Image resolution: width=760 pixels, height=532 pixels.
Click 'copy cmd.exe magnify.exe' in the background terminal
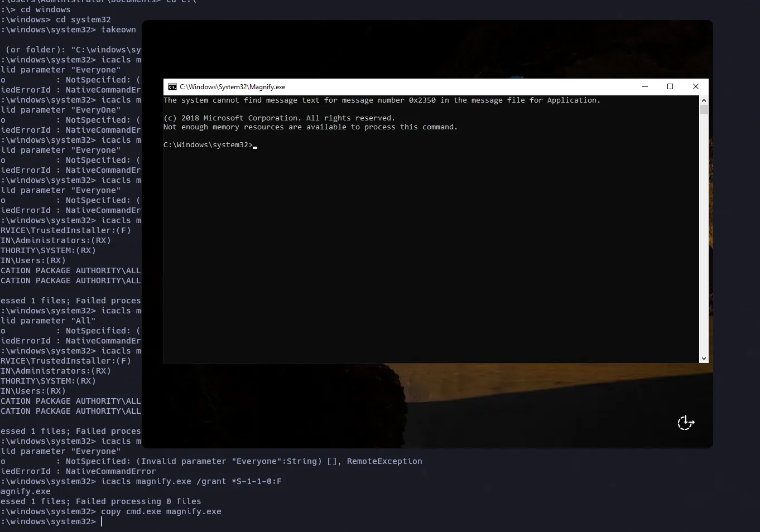[x=161, y=511]
